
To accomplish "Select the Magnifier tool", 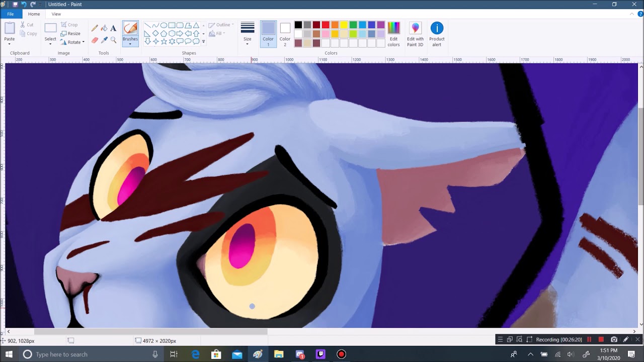I will (x=113, y=40).
